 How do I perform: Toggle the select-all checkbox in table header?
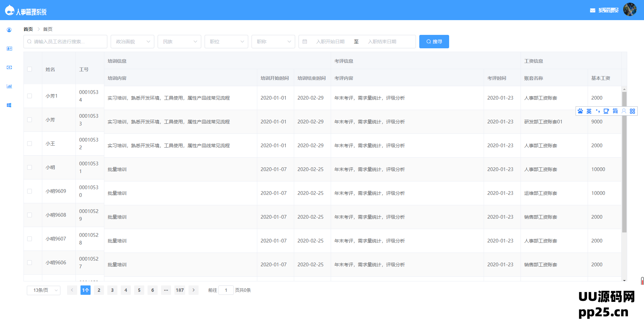tap(30, 69)
